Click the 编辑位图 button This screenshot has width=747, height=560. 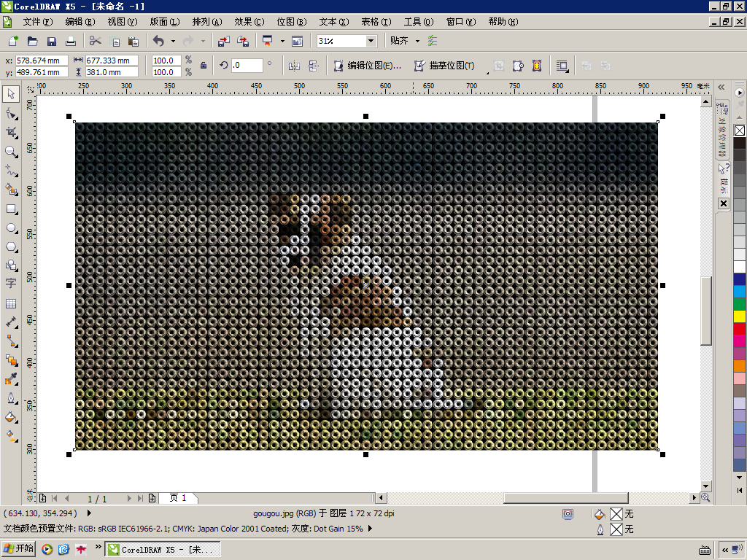pos(368,66)
